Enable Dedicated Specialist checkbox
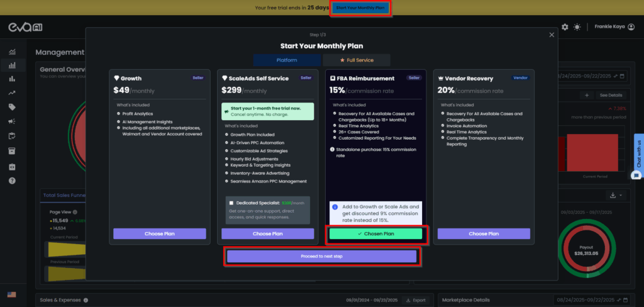Viewport: 644px width, 307px height. (231, 203)
